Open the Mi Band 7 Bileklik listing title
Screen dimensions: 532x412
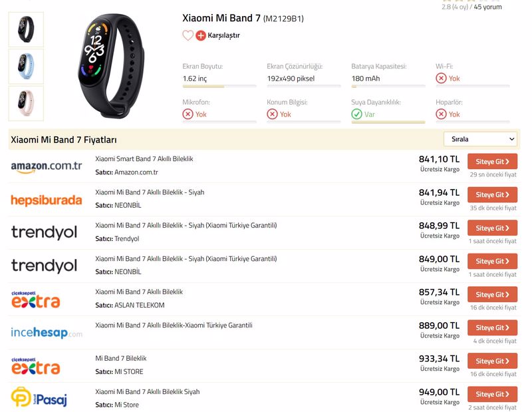[121, 358]
